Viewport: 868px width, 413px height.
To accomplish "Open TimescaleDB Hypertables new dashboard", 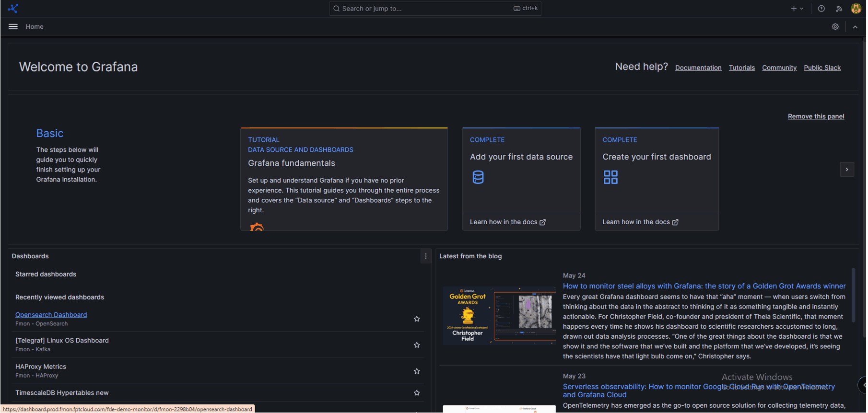I will tap(62, 393).
